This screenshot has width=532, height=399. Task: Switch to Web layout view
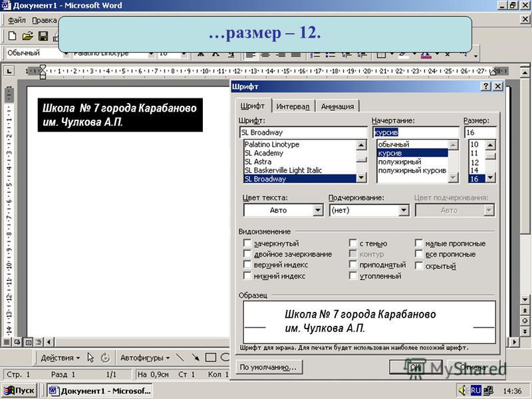[x=17, y=342]
